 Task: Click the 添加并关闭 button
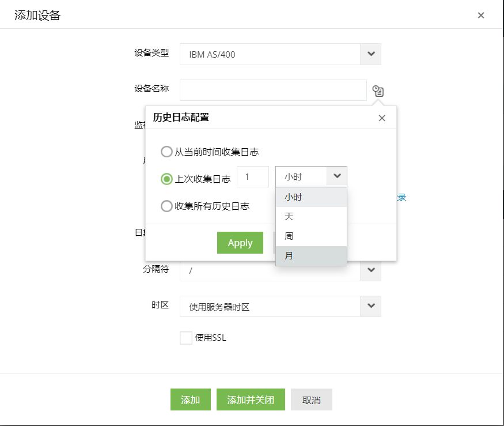251,400
